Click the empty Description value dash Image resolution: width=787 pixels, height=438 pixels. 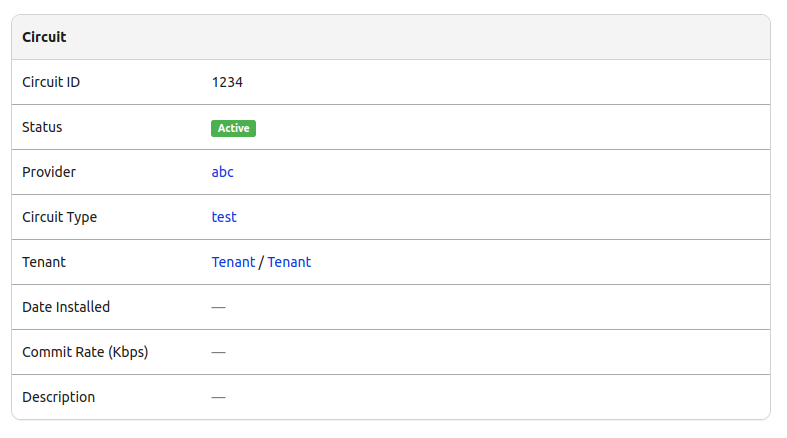tap(218, 397)
